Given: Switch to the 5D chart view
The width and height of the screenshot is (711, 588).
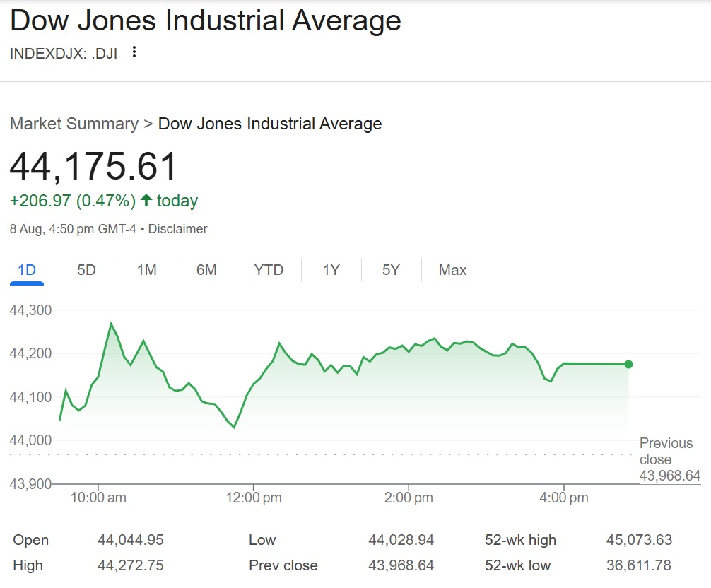Looking at the screenshot, I should (85, 269).
